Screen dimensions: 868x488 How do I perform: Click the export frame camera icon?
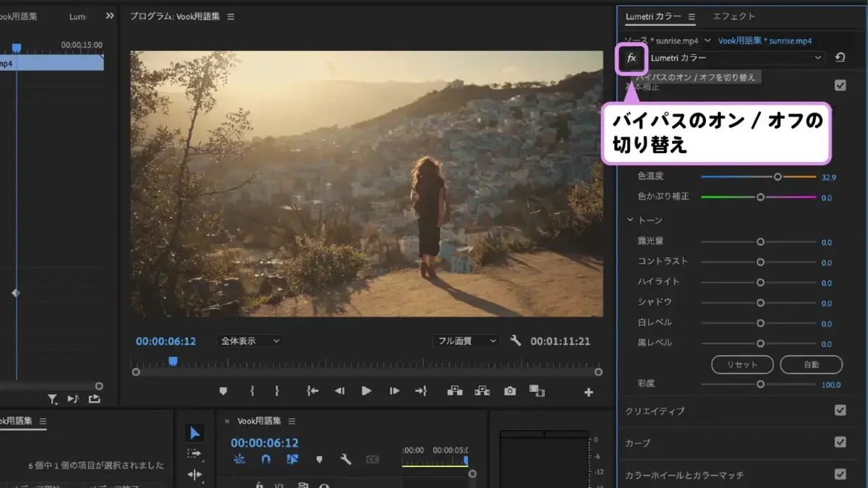(x=510, y=391)
